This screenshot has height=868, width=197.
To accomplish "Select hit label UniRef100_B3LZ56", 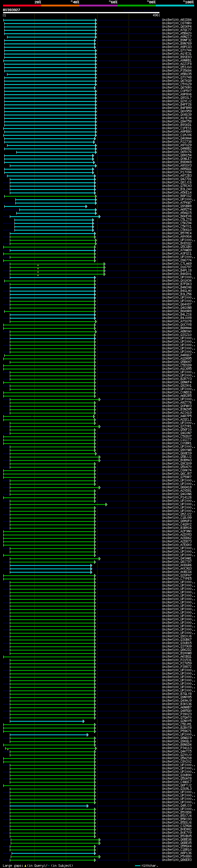I will (x=177, y=294).
